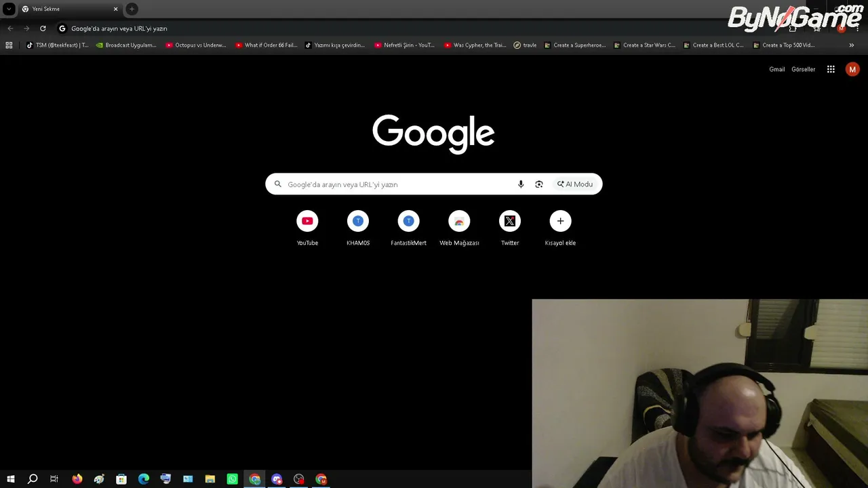Open the Octopus vs Underw... bookmark
This screenshot has height=488, width=868.
click(x=196, y=45)
